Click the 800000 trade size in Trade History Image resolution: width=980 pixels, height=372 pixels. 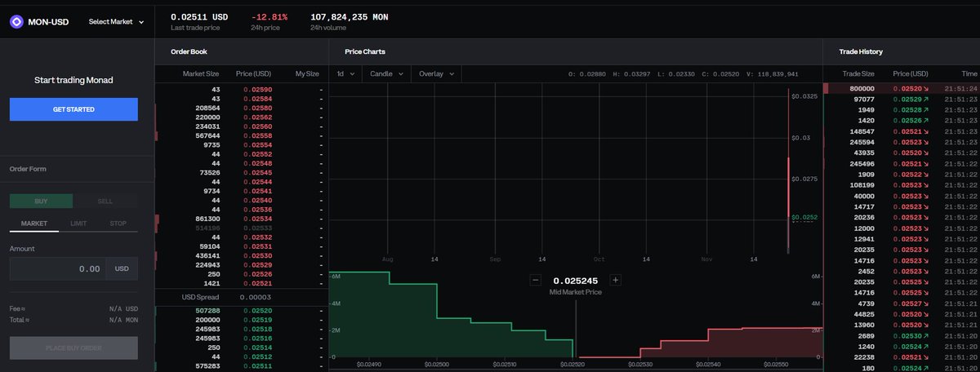[862, 88]
